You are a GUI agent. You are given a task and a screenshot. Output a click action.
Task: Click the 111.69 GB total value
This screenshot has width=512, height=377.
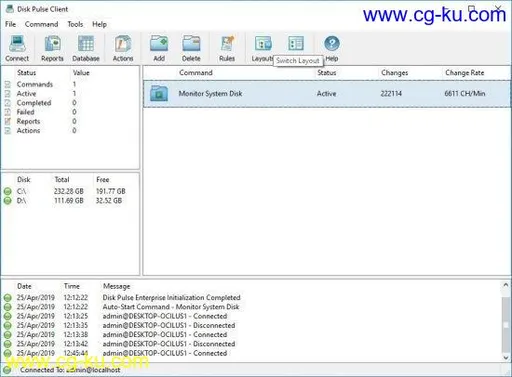click(x=69, y=201)
